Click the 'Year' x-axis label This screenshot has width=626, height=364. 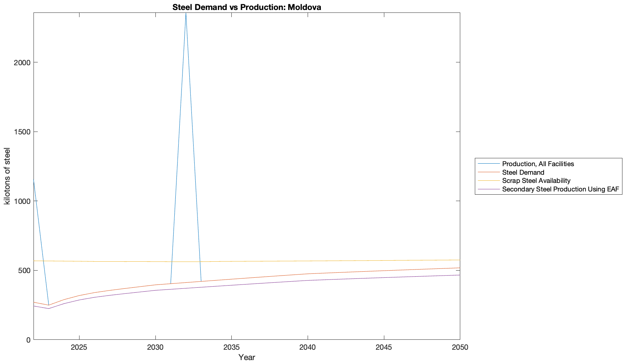[247, 357]
